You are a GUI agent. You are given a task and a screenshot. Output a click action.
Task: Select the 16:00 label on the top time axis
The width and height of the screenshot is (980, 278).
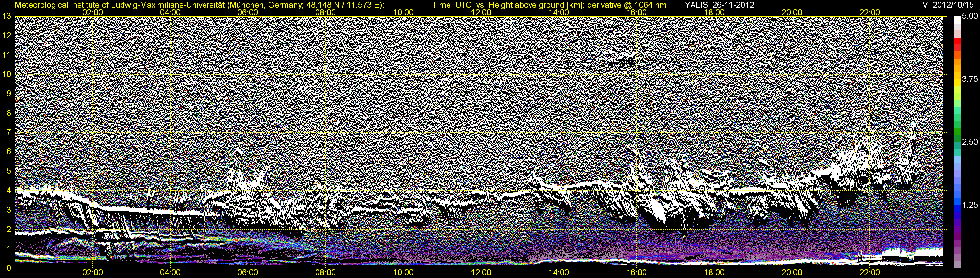636,12
